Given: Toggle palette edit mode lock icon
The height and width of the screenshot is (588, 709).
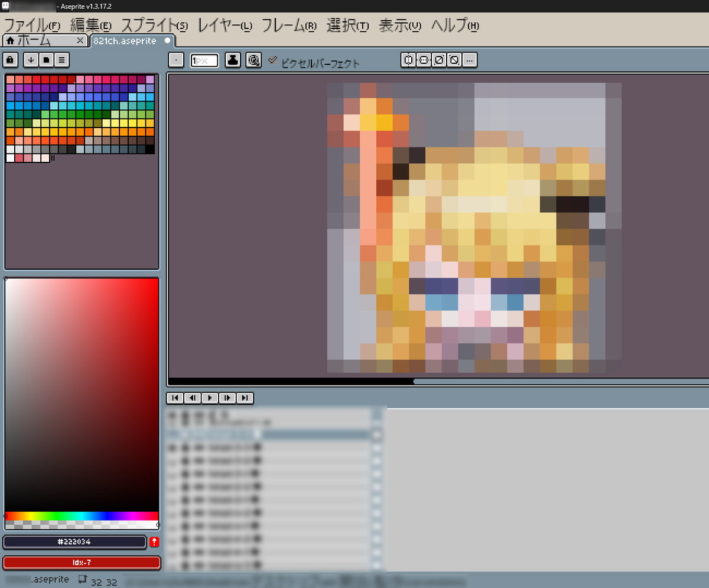Looking at the screenshot, I should (11, 60).
